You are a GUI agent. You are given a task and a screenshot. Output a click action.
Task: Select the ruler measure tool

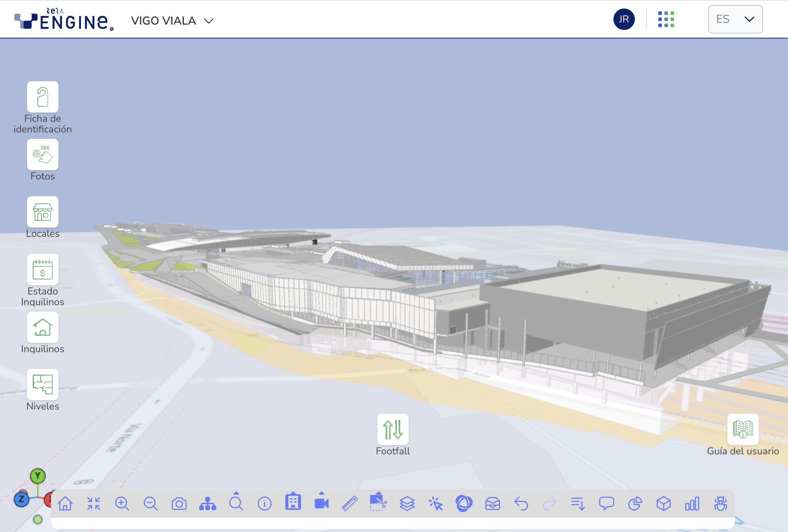coord(349,504)
